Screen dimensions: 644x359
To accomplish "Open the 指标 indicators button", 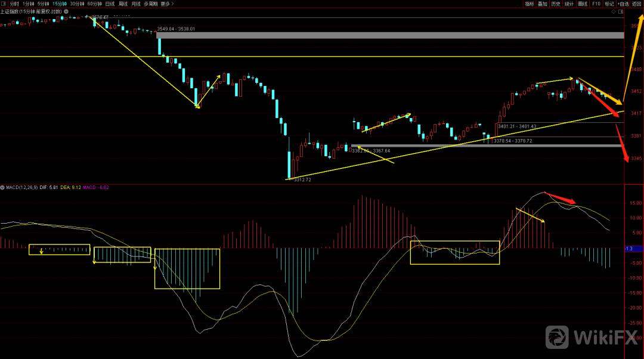I will (x=530, y=4).
